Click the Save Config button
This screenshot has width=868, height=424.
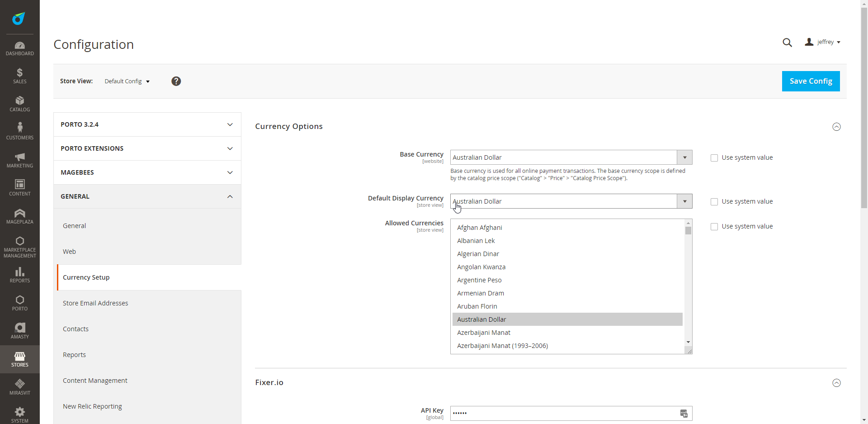(x=811, y=81)
